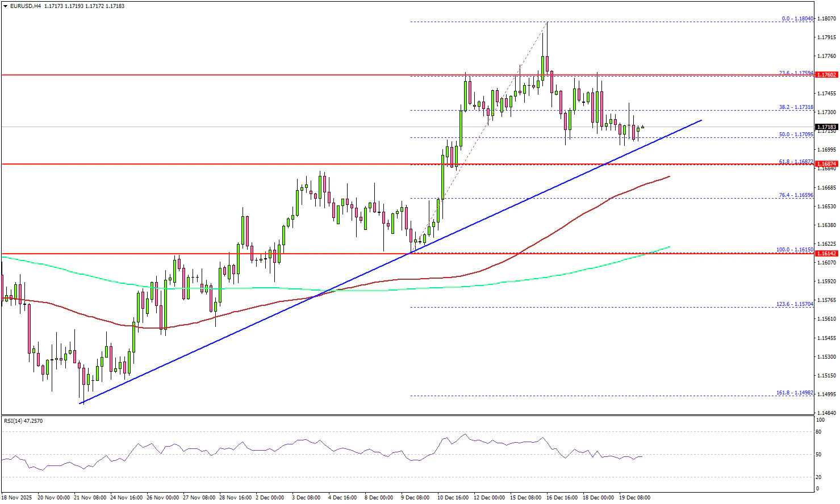The image size is (840, 504).
Task: Click the 1.18070 price scale label
Action: pos(827,19)
